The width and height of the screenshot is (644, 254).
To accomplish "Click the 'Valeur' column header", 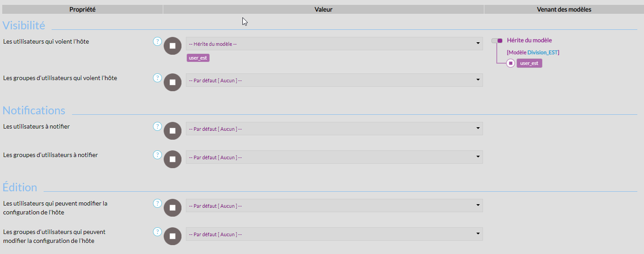I will 323,9.
